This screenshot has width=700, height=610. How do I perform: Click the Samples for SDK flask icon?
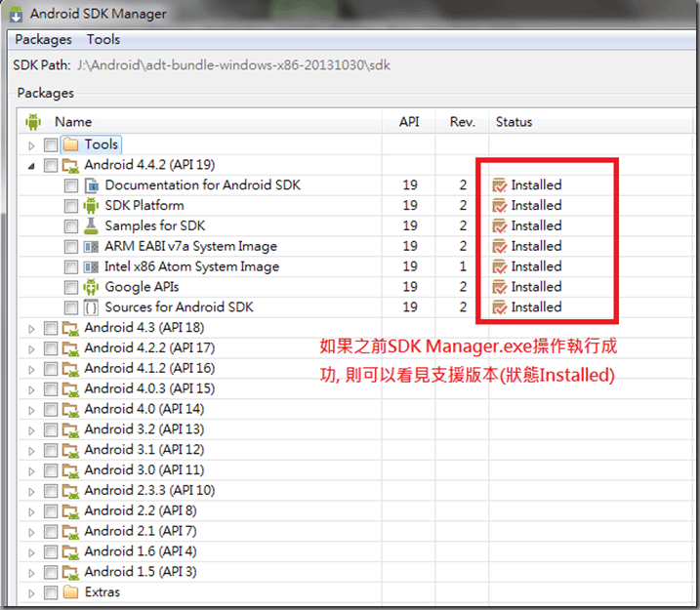pos(91,225)
